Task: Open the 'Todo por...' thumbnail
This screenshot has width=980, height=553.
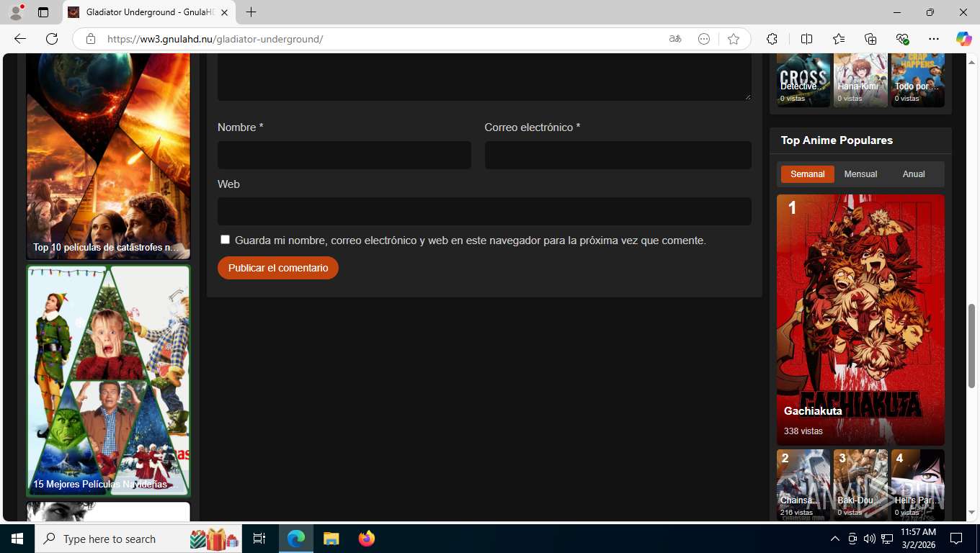Action: (x=918, y=80)
